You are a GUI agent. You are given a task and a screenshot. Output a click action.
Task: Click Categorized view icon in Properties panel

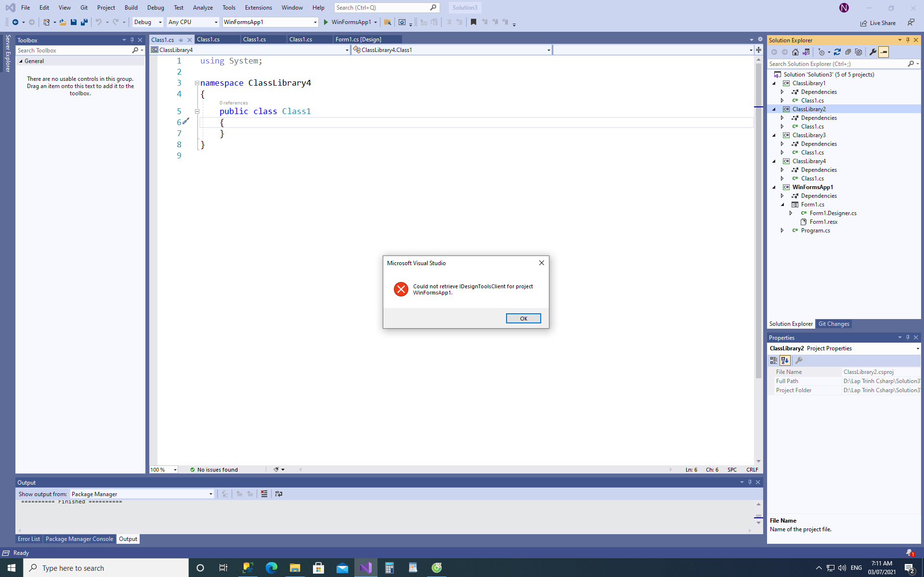coord(774,360)
